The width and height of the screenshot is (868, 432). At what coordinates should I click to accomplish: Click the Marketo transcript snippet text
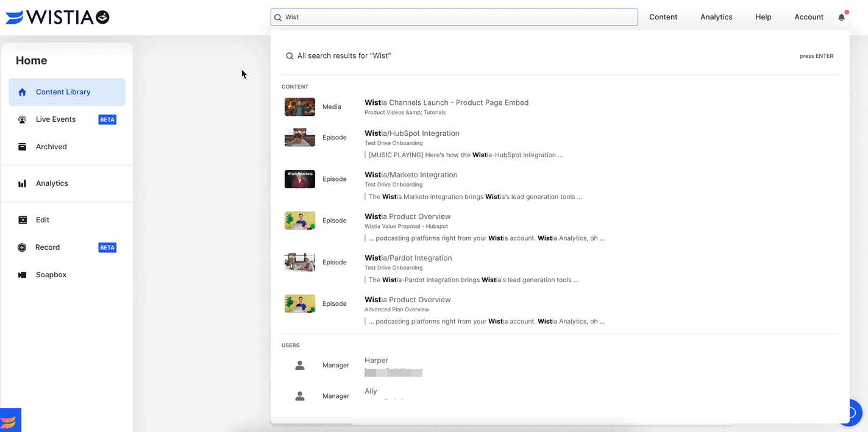pos(475,197)
